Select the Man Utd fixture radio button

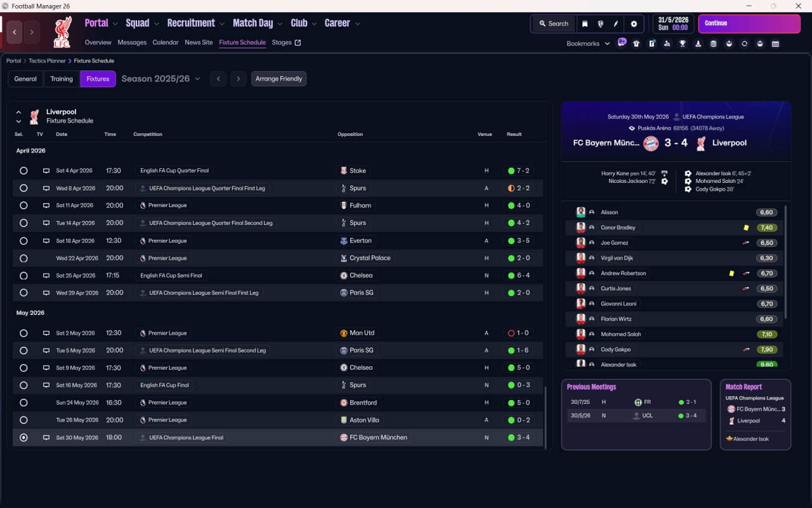coord(23,333)
